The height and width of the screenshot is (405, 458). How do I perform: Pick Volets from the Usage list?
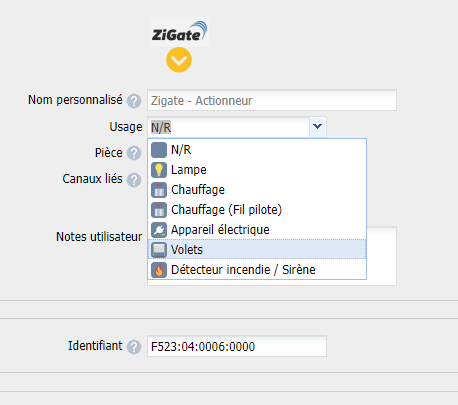coord(257,250)
